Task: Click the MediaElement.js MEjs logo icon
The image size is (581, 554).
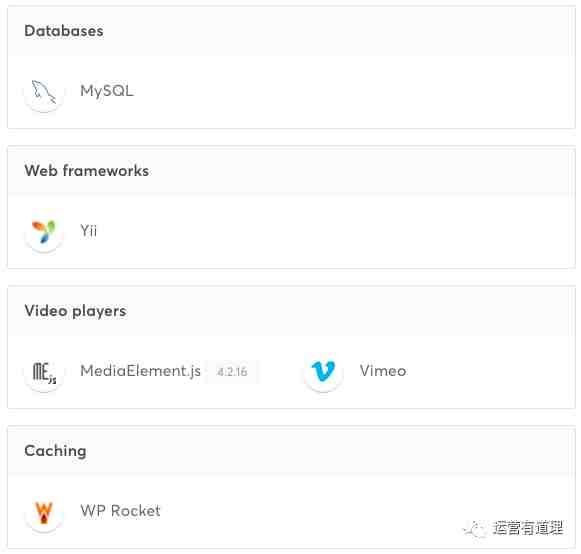Action: tap(44, 372)
